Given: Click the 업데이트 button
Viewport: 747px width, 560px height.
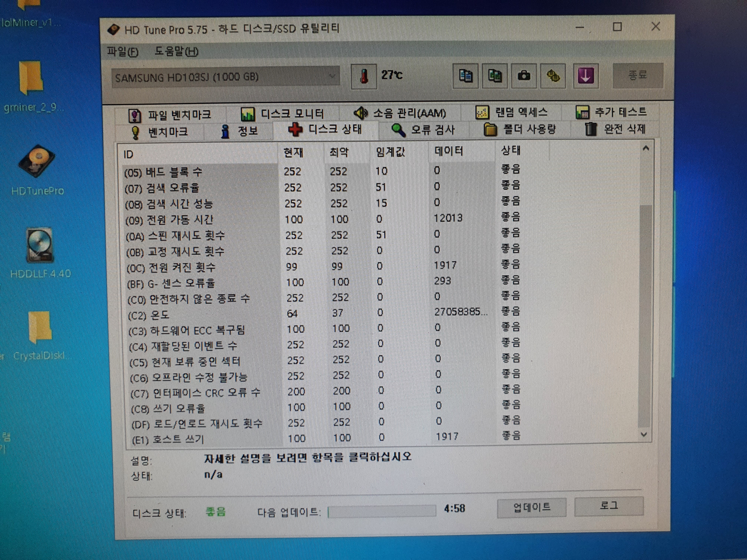Looking at the screenshot, I should point(532,507).
